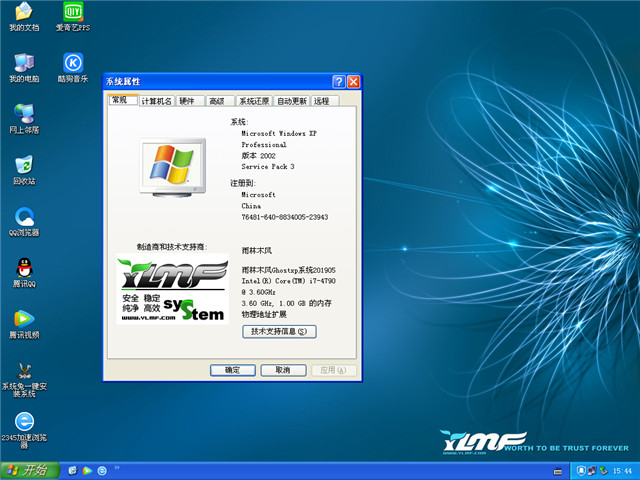This screenshot has width=640, height=480.
Task: Launch the media player quick launch icon
Action: 87,471
